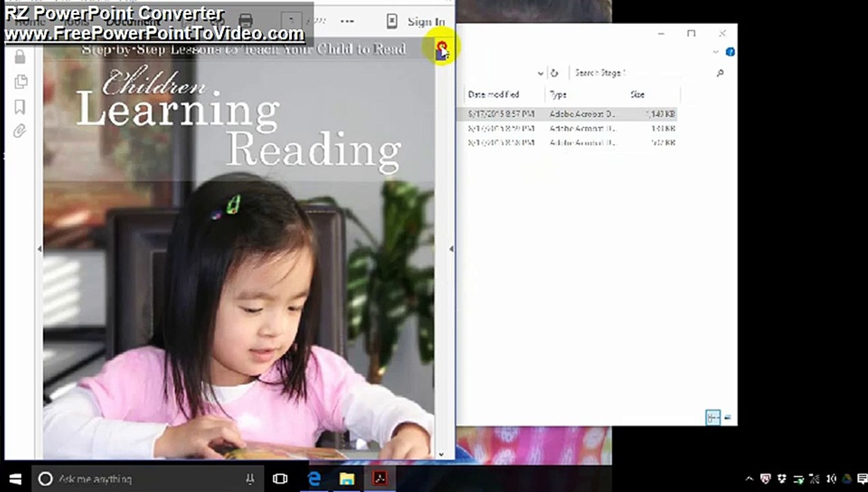Collapse the left navigation pane arrow in Acrobat
The image size is (868, 492).
39,249
